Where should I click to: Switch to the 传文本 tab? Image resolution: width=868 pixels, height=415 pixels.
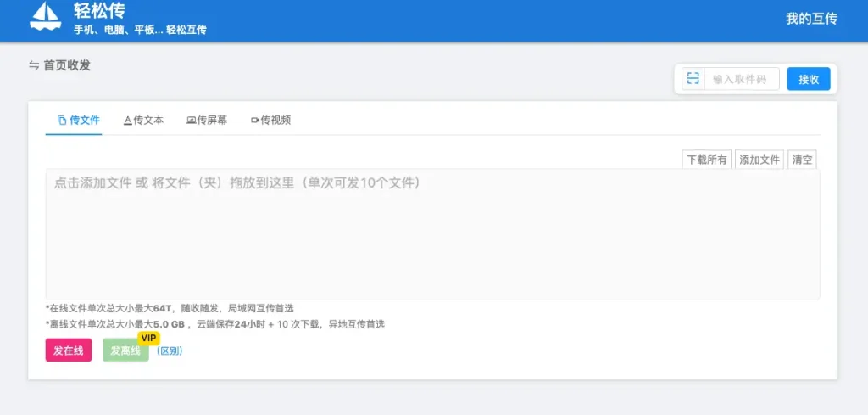[144, 120]
